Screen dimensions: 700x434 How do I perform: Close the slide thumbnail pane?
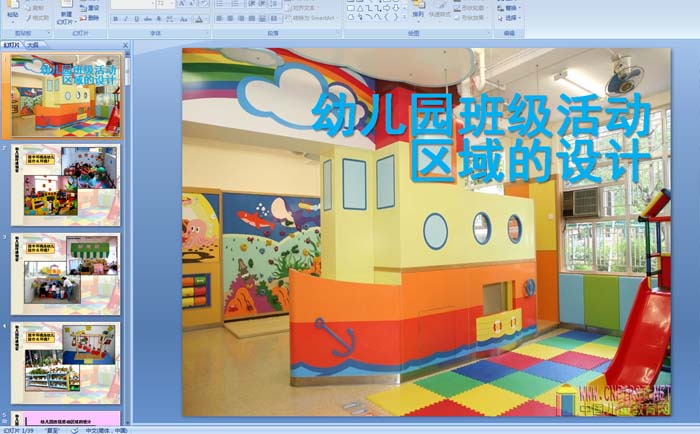[x=125, y=45]
